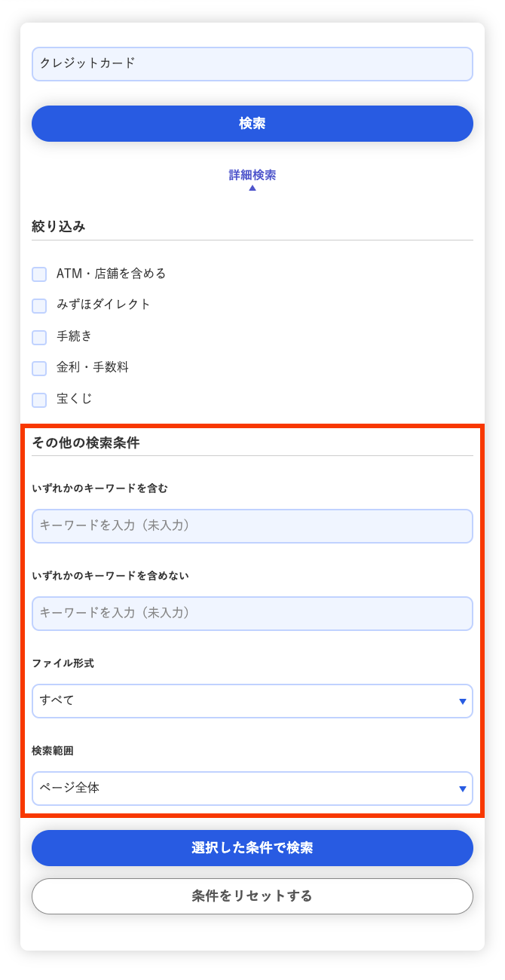Tick the 手続き checkbox
505x980 pixels.
point(39,337)
